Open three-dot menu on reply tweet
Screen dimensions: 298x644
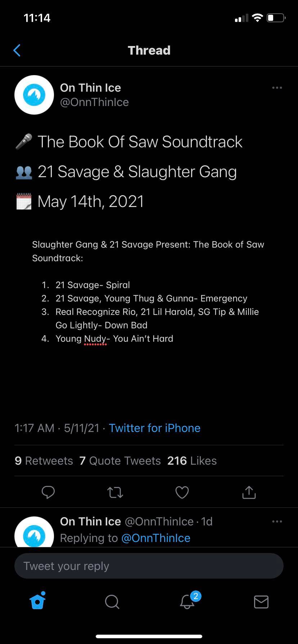(x=277, y=521)
